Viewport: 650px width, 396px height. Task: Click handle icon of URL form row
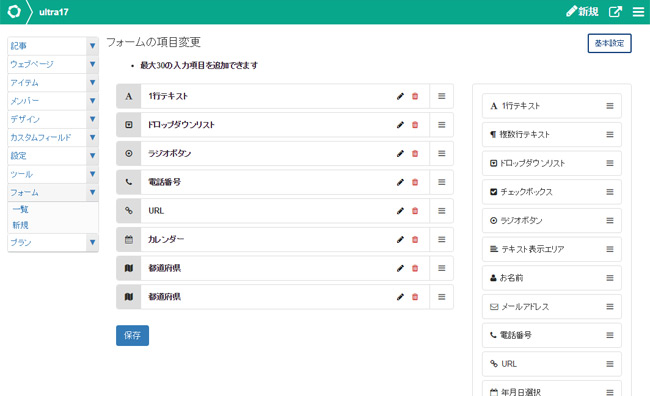[x=441, y=211]
